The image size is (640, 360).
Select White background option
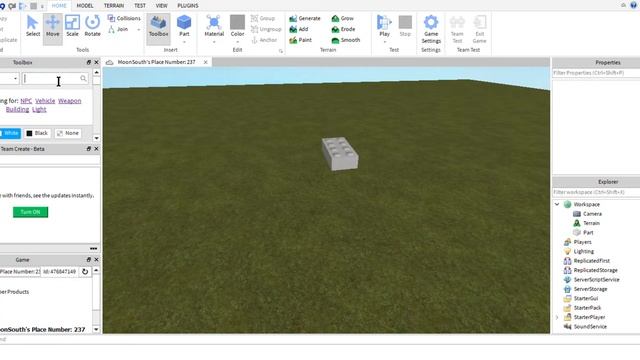[x=10, y=133]
